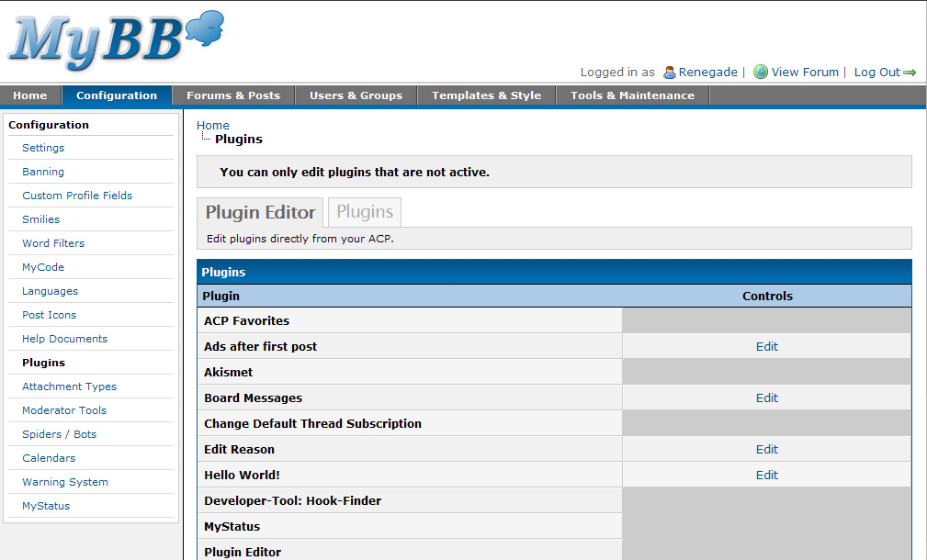Screen dimensions: 927x560
Task: Open the View Forum link
Action: tap(805, 73)
